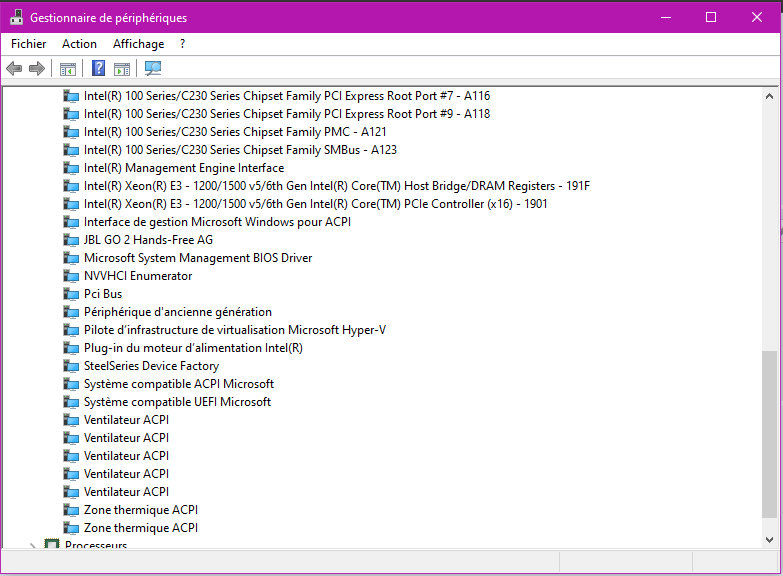Click the scrollbar down arrow
The width and height of the screenshot is (783, 576).
pos(769,540)
